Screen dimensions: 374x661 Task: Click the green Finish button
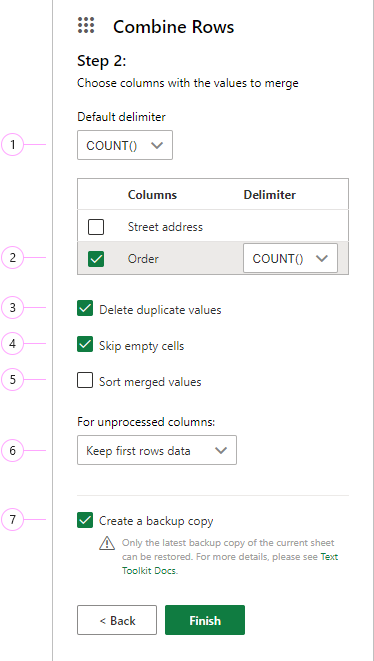pos(205,620)
